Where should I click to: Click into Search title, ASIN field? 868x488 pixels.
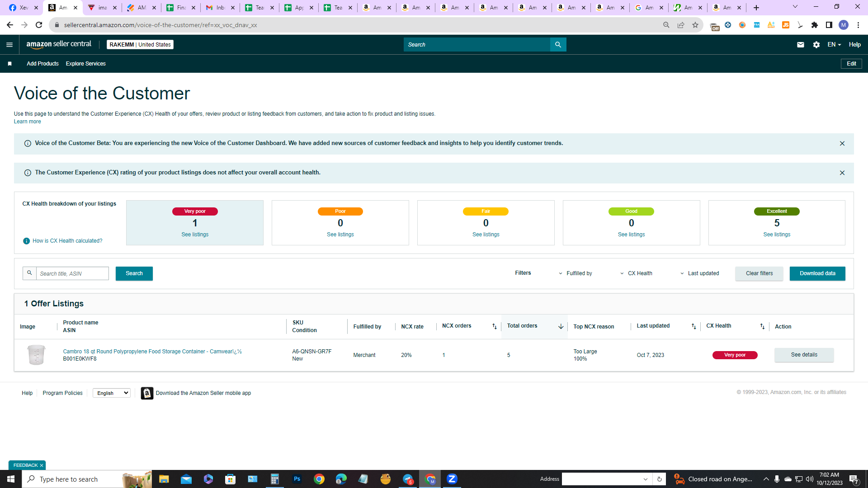pyautogui.click(x=72, y=273)
